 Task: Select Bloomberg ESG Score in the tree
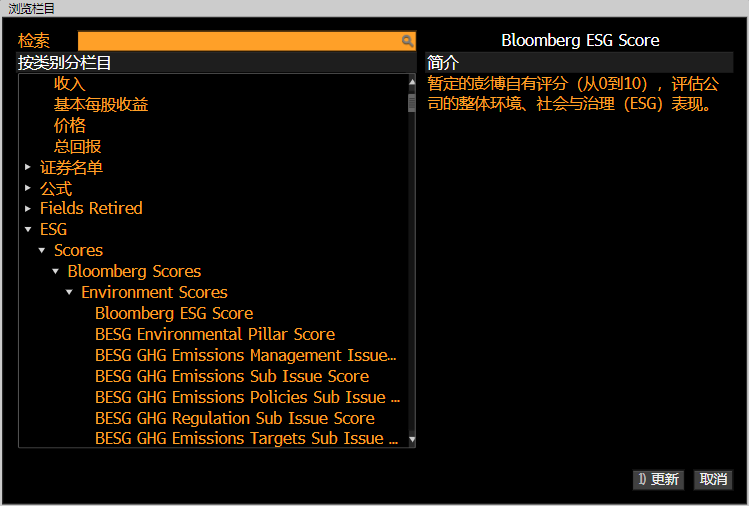(x=174, y=313)
